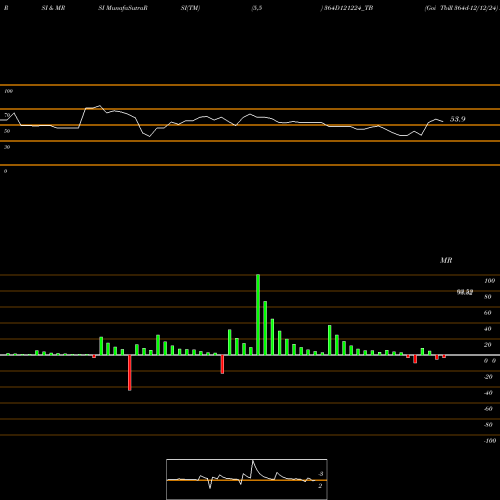Click the 'SI & MR' header label
Image resolution: width=500 pixels, height=500 pixels.
pos(53,8)
